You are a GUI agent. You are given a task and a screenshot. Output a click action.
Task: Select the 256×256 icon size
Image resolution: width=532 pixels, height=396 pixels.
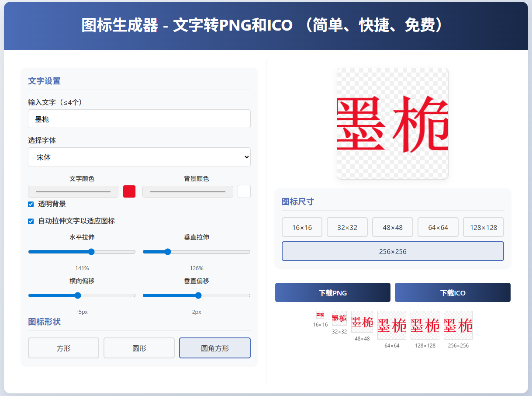pos(392,251)
